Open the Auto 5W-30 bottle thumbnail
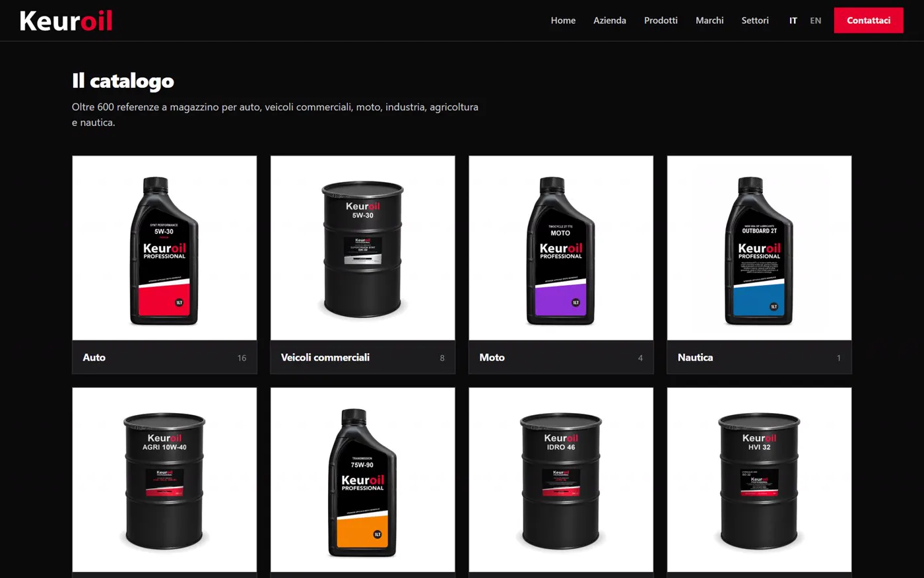The image size is (924, 578). [x=164, y=248]
